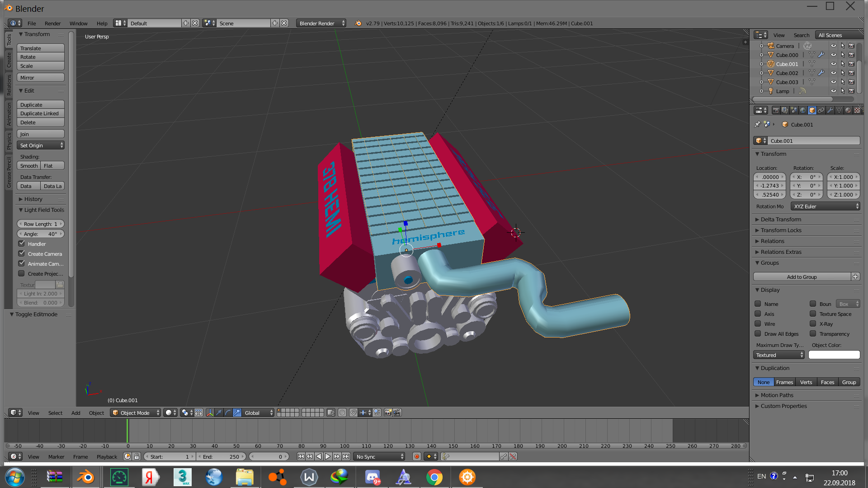Viewport: 868px width, 488px height.
Task: Toggle snap during transform magnet icon
Action: point(353,413)
